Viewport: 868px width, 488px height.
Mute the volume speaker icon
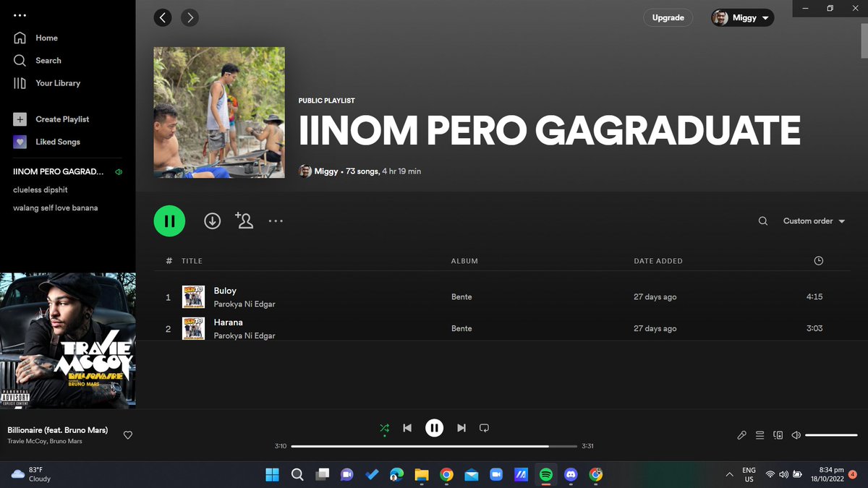pos(796,435)
